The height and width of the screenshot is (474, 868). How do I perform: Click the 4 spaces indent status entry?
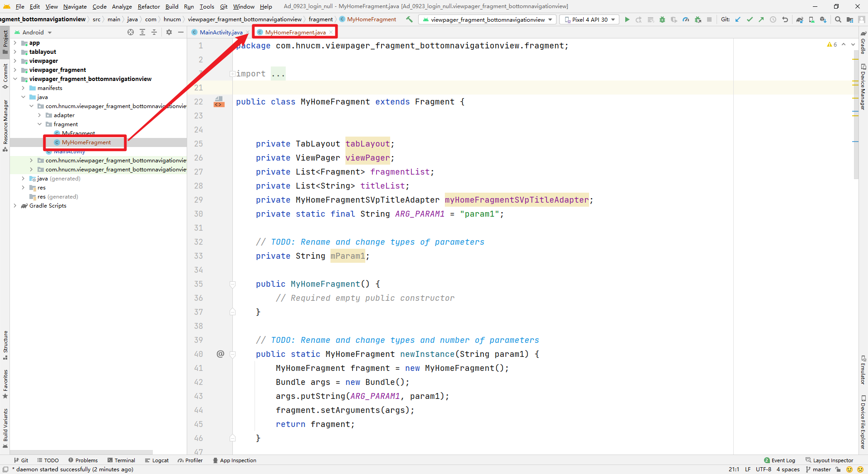pos(788,469)
